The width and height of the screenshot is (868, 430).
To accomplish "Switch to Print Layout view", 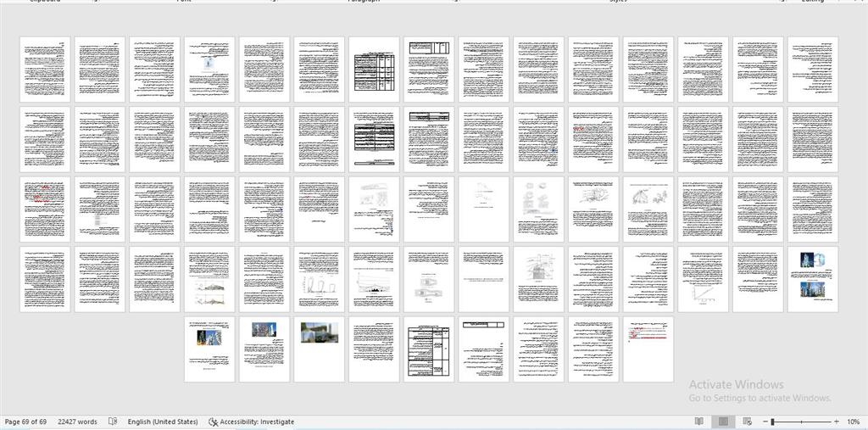I will (x=723, y=422).
